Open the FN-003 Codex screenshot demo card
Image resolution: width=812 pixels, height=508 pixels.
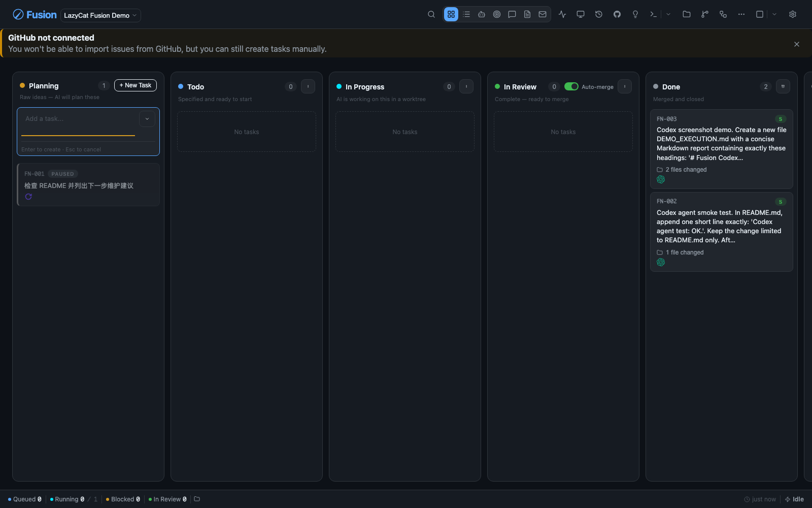click(x=722, y=149)
